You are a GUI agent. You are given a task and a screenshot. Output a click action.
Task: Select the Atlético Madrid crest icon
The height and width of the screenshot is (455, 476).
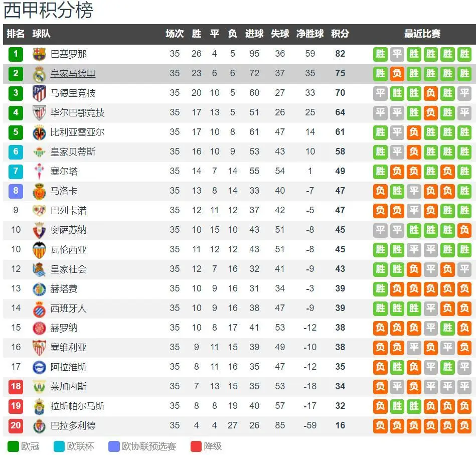pyautogui.click(x=39, y=93)
